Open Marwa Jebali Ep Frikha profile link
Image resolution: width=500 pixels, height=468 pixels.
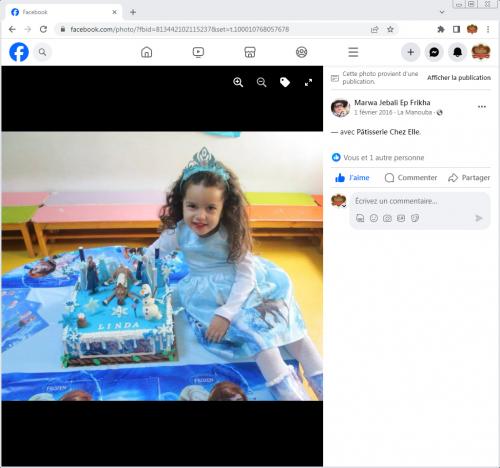click(392, 103)
